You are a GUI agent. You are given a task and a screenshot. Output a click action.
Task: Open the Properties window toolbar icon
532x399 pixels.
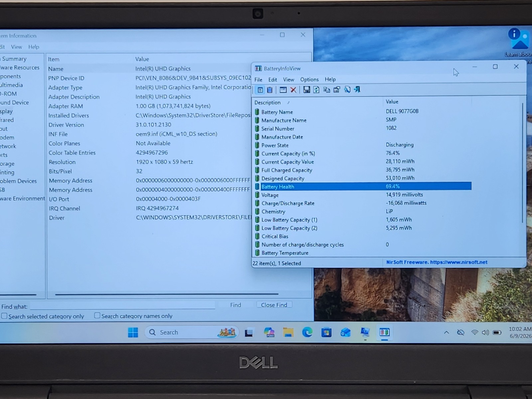[283, 90]
